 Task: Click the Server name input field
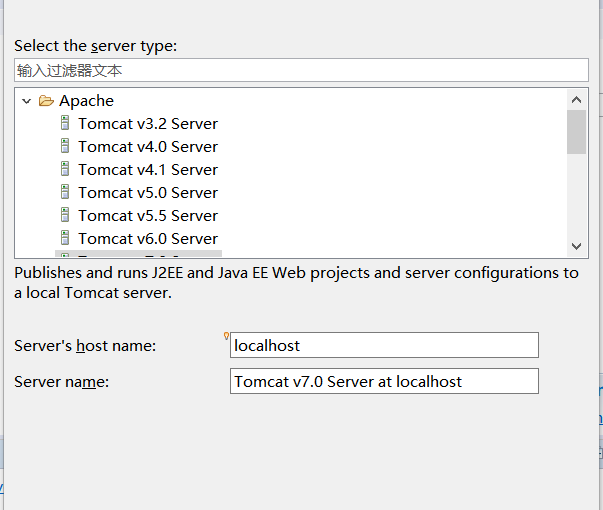coord(384,381)
